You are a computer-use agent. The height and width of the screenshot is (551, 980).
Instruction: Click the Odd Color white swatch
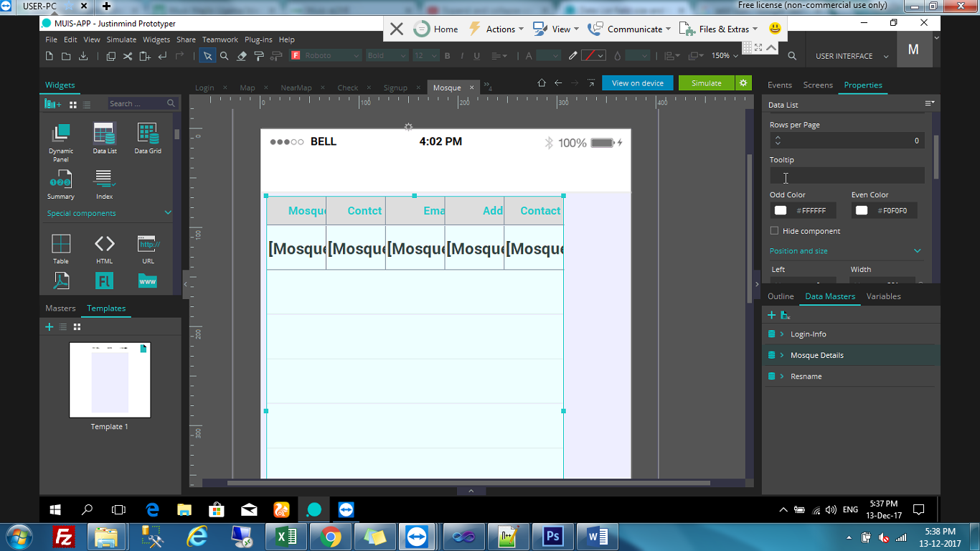781,211
